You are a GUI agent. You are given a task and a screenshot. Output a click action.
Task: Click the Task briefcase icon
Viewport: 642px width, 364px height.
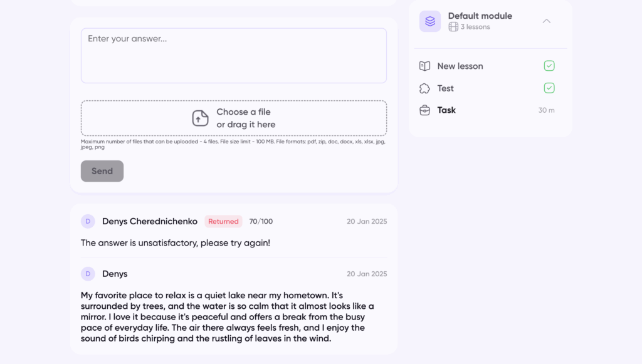(425, 110)
